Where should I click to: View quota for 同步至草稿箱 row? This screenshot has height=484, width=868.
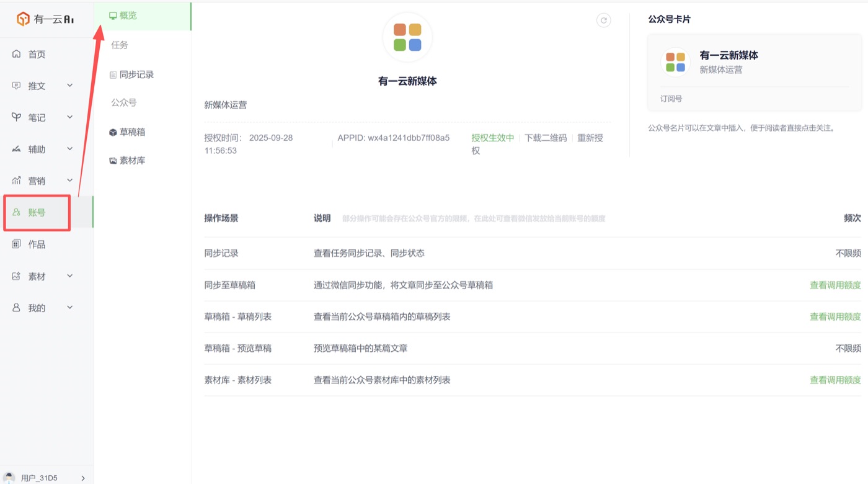[x=835, y=285]
